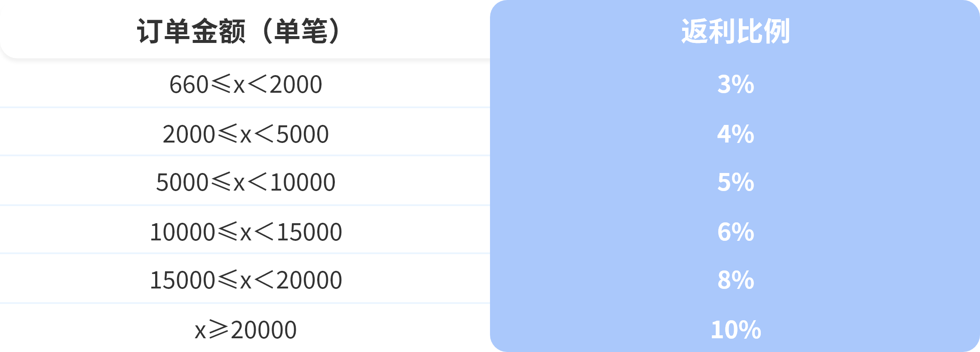Click the 8% rebate value

735,280
